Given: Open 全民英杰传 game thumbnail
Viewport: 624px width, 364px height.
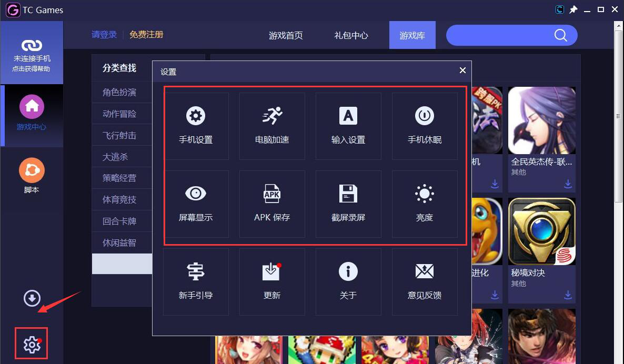Looking at the screenshot, I should [541, 120].
